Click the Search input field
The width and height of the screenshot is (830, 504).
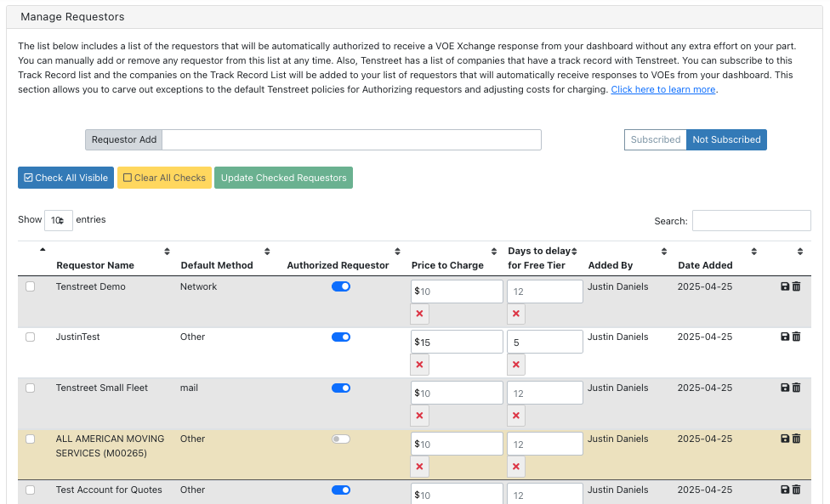click(x=751, y=221)
